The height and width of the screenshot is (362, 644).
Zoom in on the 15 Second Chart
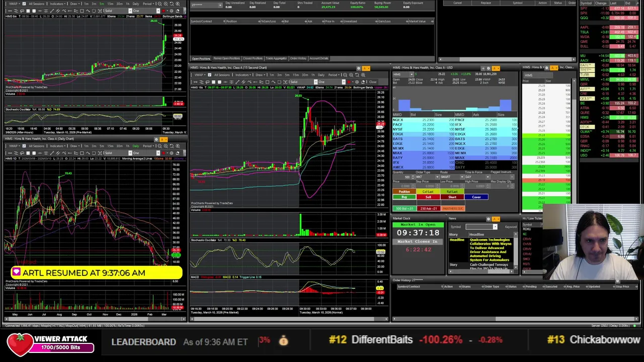pyautogui.click(x=351, y=75)
